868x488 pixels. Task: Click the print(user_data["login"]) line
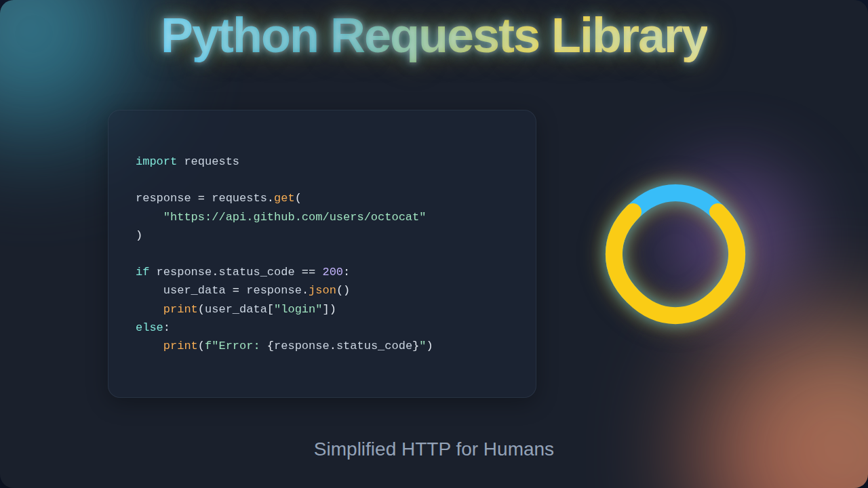tap(250, 309)
